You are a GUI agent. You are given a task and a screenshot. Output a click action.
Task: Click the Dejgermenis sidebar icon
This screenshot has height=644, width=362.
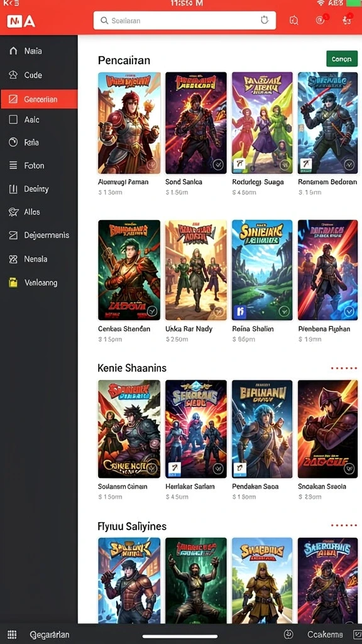click(13, 235)
